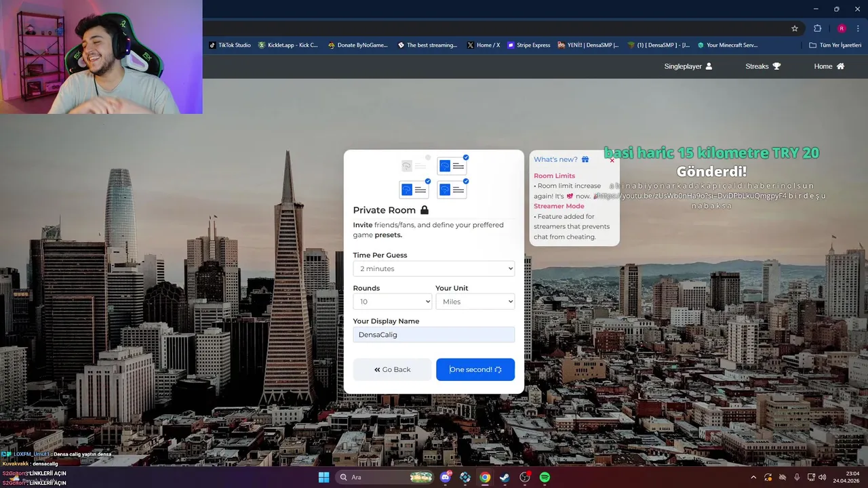
Task: Open the blue diamond-shaped taskbar app
Action: 465,477
